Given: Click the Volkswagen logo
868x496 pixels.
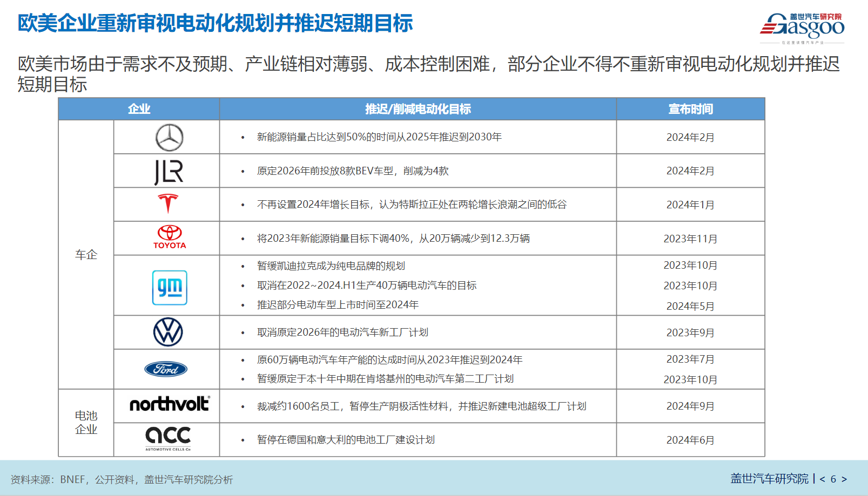Looking at the screenshot, I should click(x=168, y=332).
